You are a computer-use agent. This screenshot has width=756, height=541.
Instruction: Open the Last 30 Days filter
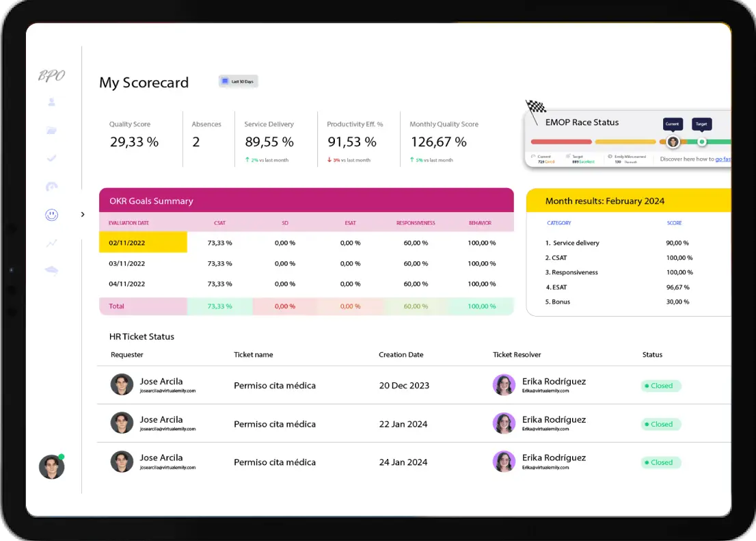pos(238,81)
